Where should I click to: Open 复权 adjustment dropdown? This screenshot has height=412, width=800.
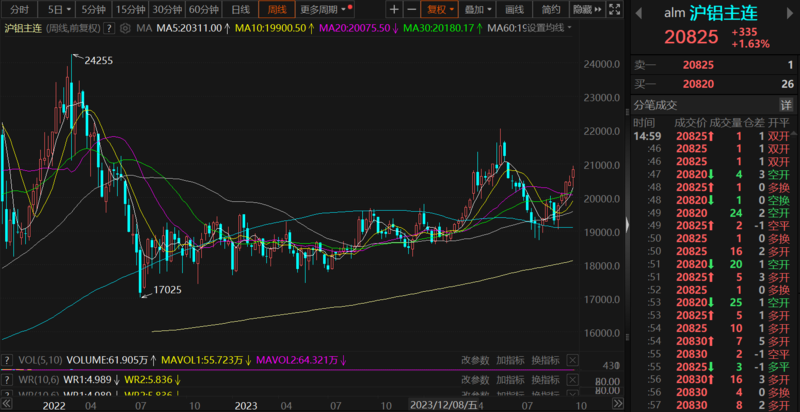[x=438, y=9]
